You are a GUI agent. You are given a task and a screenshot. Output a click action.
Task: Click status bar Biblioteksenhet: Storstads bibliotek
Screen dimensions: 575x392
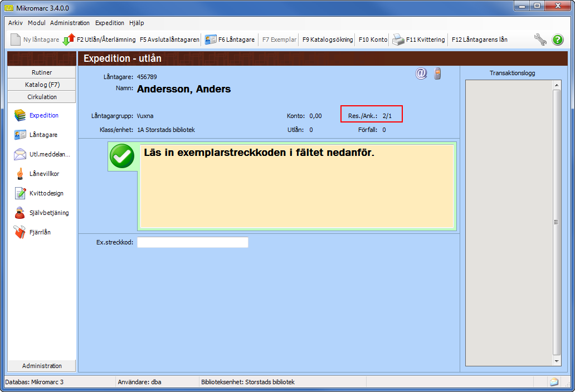tap(248, 382)
